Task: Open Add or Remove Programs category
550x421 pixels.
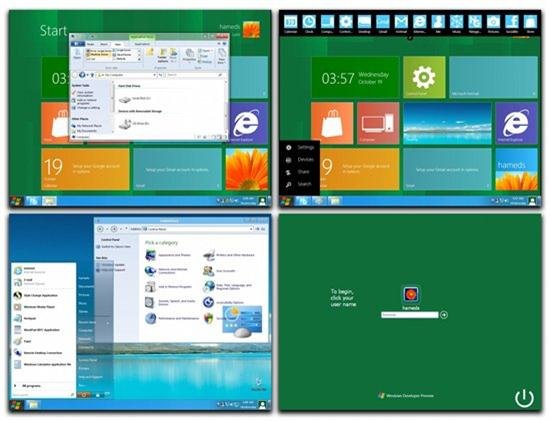Action: click(169, 287)
